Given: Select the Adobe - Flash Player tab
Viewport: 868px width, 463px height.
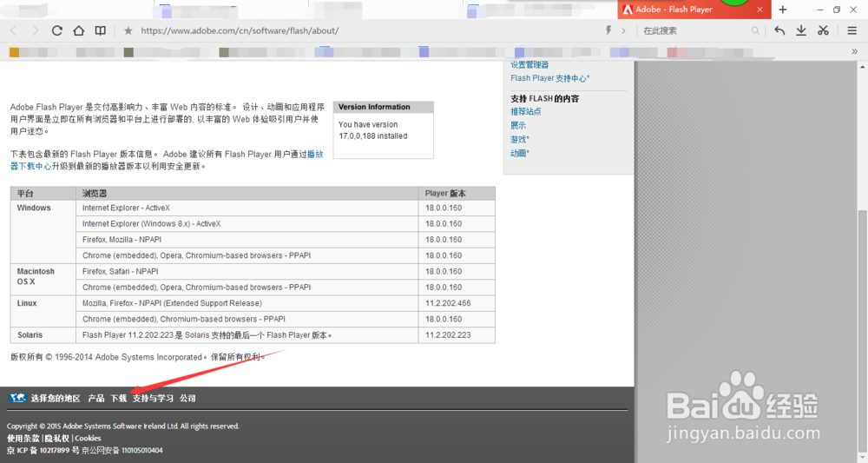Looking at the screenshot, I should click(x=694, y=10).
